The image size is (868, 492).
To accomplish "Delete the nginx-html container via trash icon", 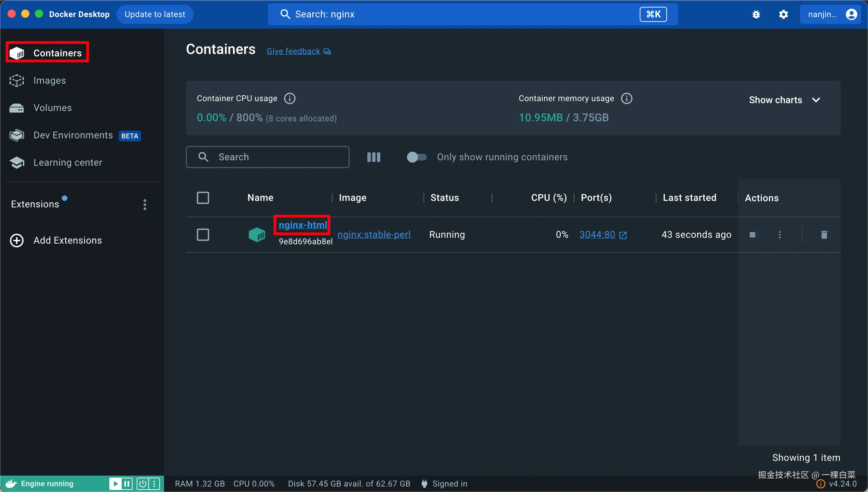I will tap(824, 235).
